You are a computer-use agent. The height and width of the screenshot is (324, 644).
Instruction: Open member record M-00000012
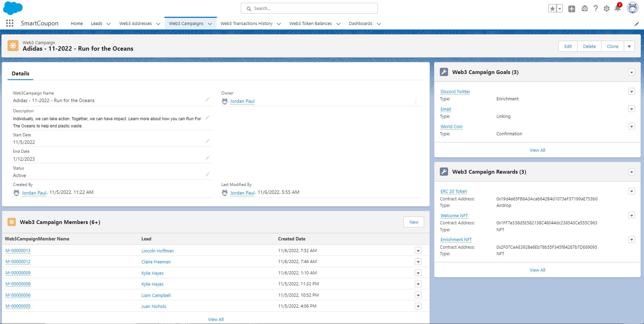click(x=18, y=262)
